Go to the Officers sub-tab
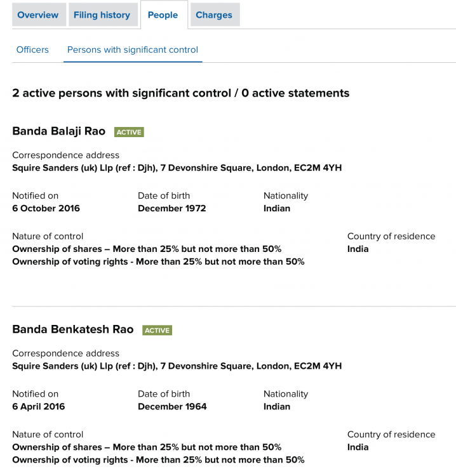 32,50
